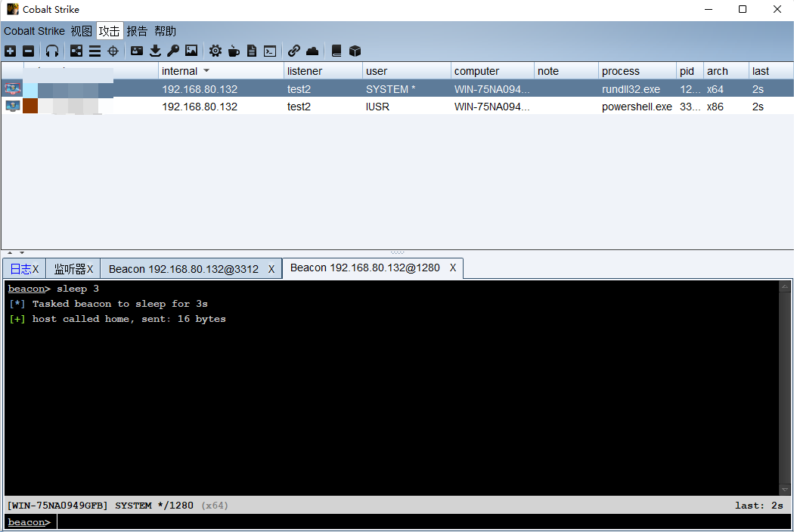Image resolution: width=794 pixels, height=532 pixels.
Task: Switch to Beacon 192.168.80.132@3312 tab
Action: (x=184, y=269)
